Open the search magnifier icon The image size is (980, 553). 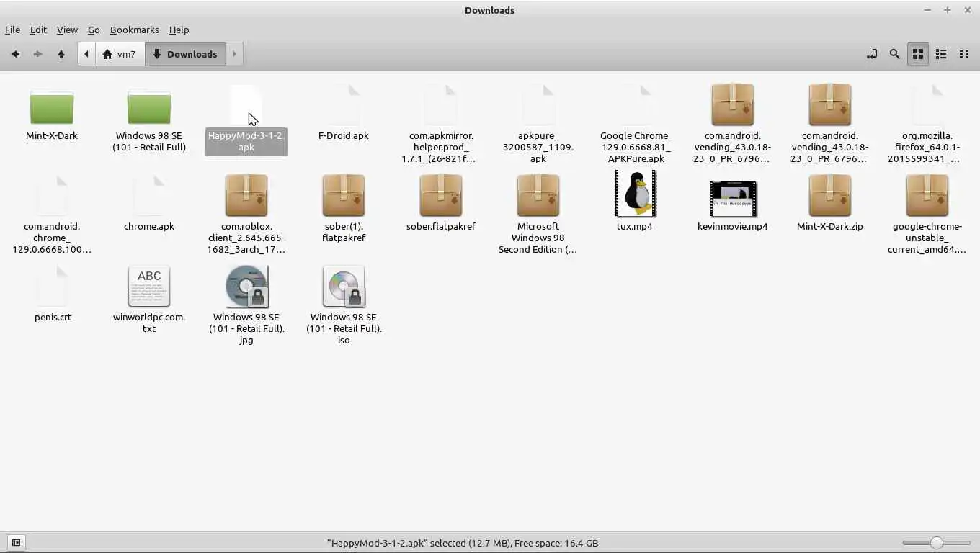(895, 54)
